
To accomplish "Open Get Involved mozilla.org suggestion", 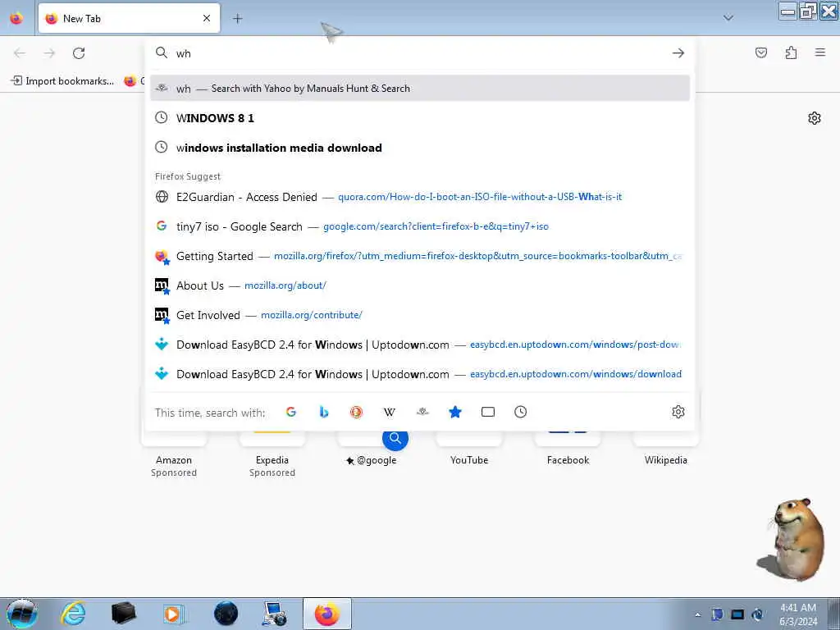I will pyautogui.click(x=420, y=315).
